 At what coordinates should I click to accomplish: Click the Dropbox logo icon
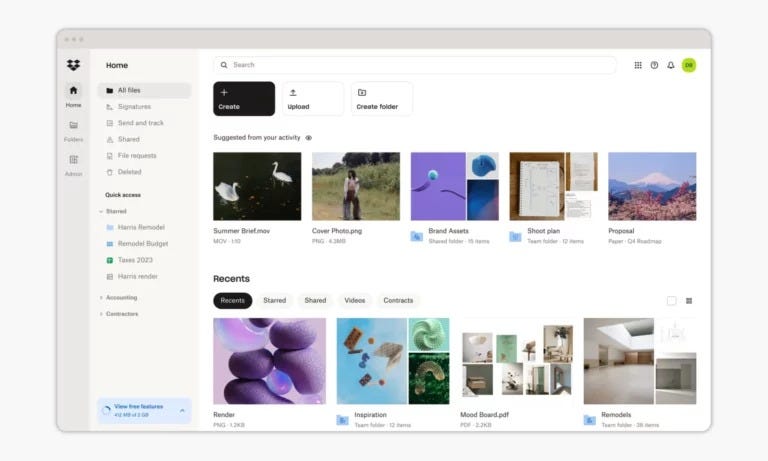coord(73,65)
